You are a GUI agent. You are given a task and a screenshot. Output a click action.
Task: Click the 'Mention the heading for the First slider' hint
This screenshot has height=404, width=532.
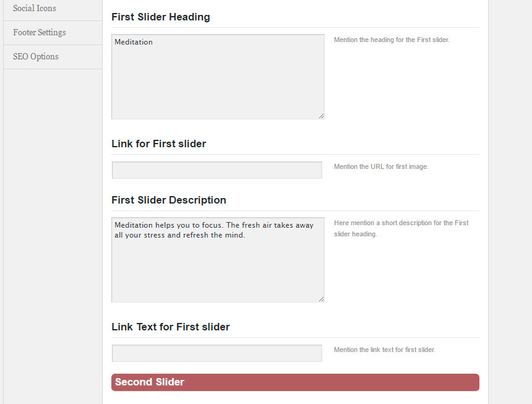[x=392, y=40]
